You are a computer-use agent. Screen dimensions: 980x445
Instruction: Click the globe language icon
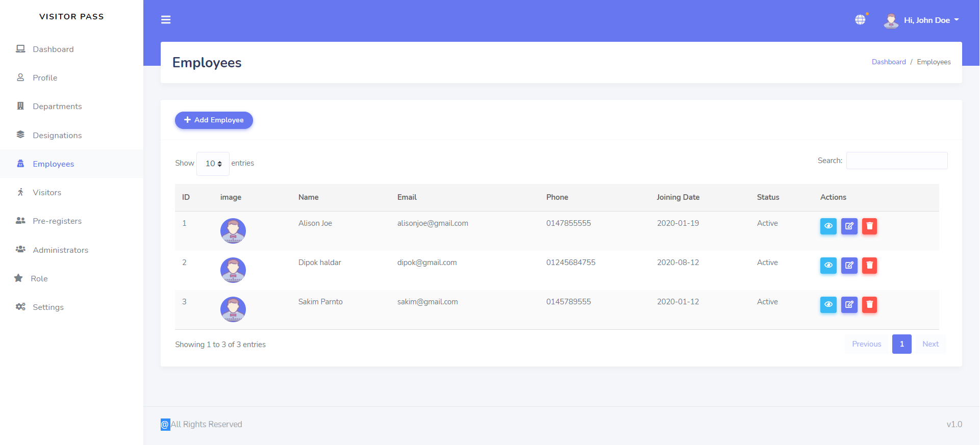pyautogui.click(x=860, y=20)
